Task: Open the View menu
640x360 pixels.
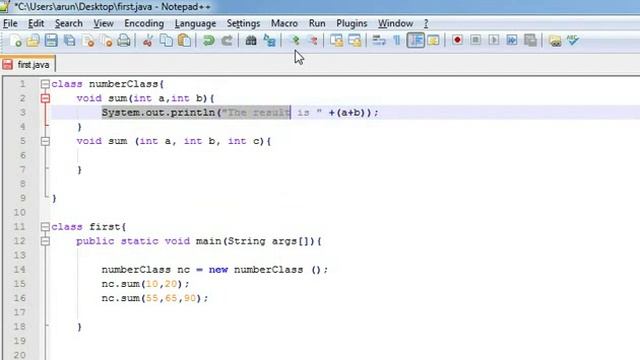Action: [103, 24]
